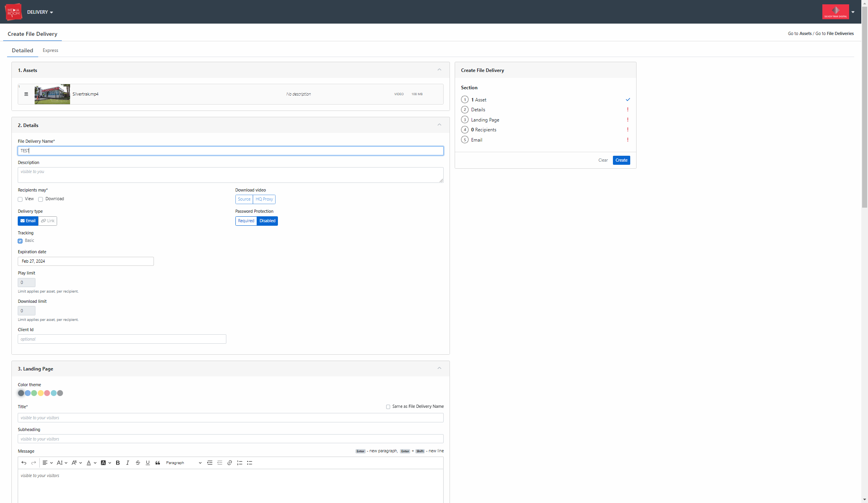Click the asset drag handle icon
This screenshot has width=868, height=503.
pos(26,94)
